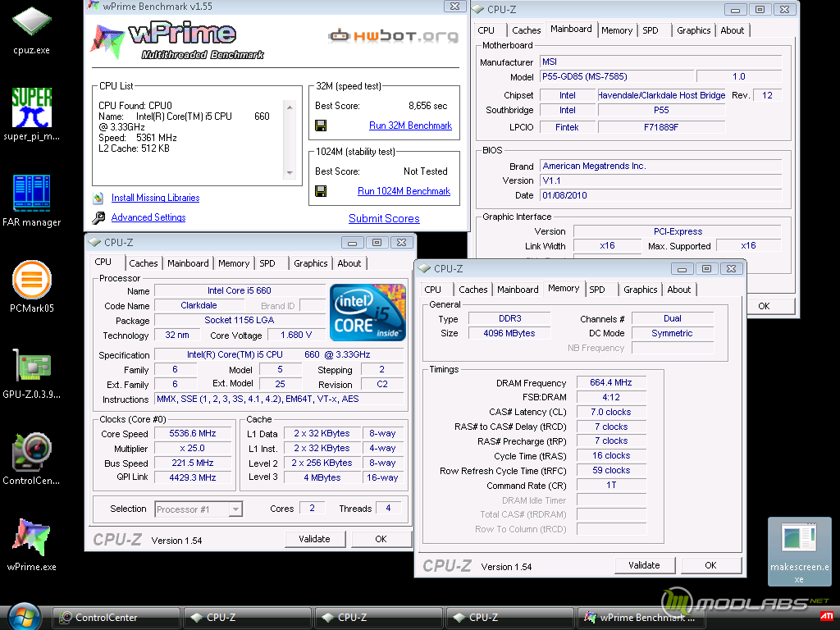The width and height of the screenshot is (840, 630).
Task: Open the GPU-Z desktop icon
Action: [32, 373]
